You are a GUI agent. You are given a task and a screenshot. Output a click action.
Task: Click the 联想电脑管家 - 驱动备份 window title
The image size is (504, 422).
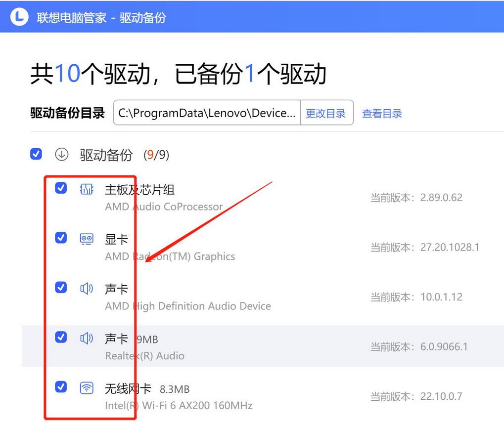[101, 18]
